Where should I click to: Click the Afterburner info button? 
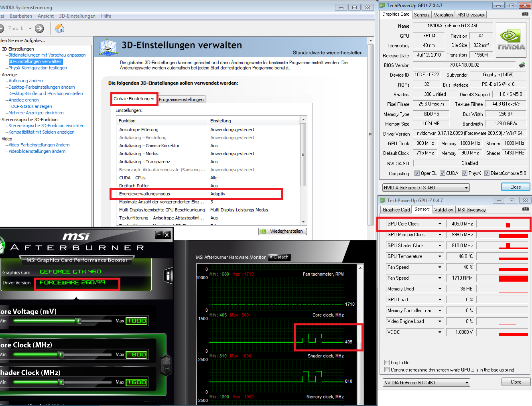(169, 276)
